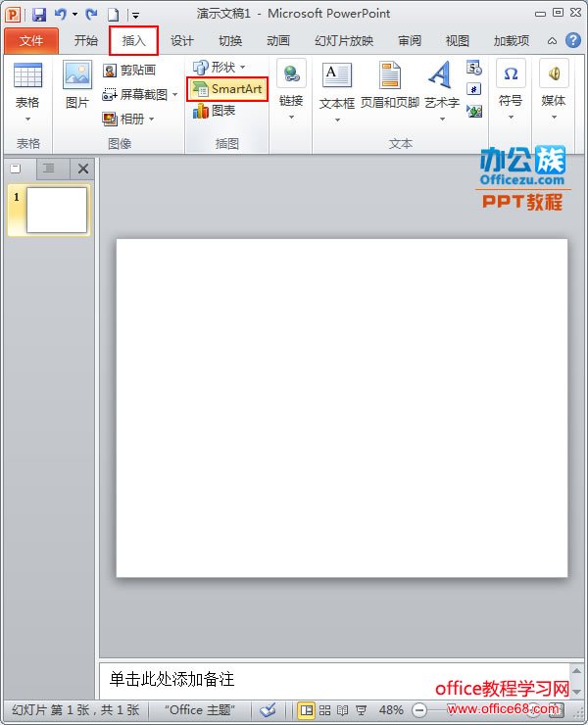This screenshot has width=588, height=725.
Task: Click the 符号 (Symbol) omega icon
Action: (x=511, y=73)
